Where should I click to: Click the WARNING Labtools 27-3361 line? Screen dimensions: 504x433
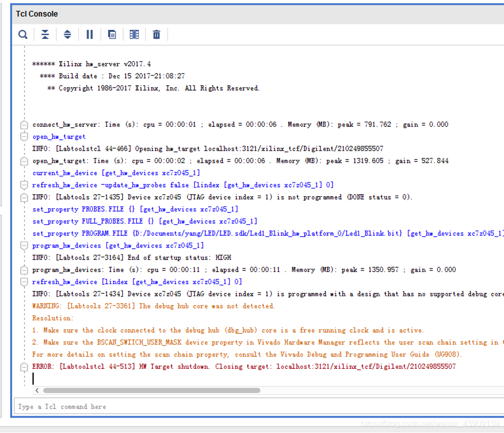153,306
